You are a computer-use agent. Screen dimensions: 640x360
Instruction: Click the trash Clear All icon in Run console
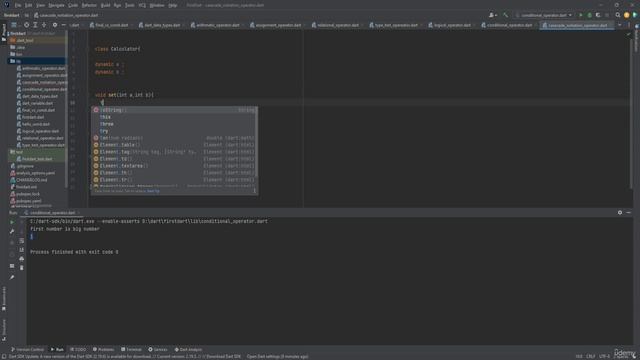(x=22, y=268)
